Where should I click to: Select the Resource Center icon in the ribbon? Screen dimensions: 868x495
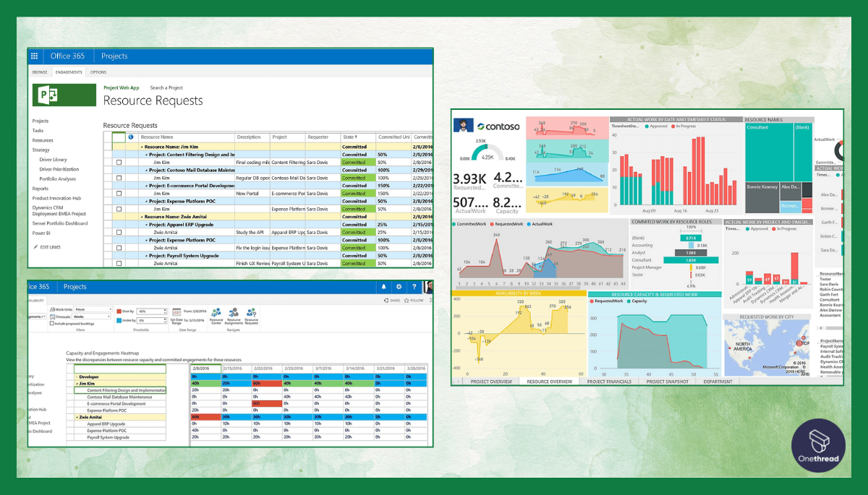[216, 312]
